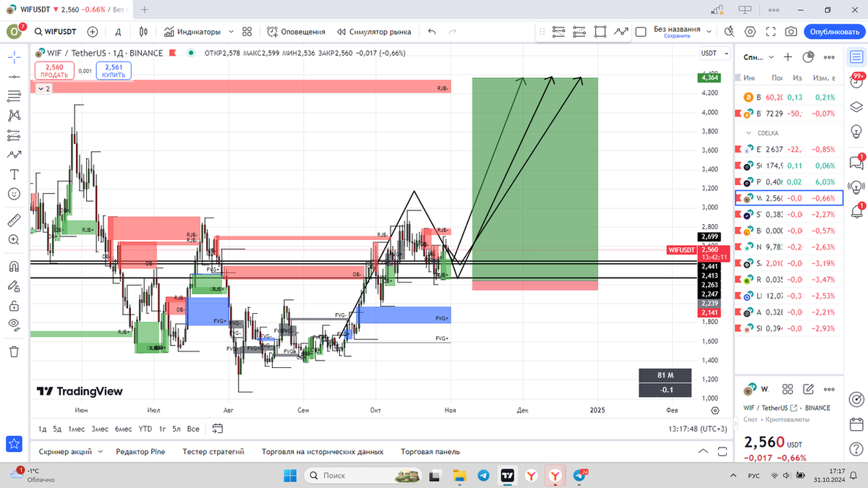
Task: Open advanced view pie icon in watchlist
Action: pyautogui.click(x=809, y=56)
